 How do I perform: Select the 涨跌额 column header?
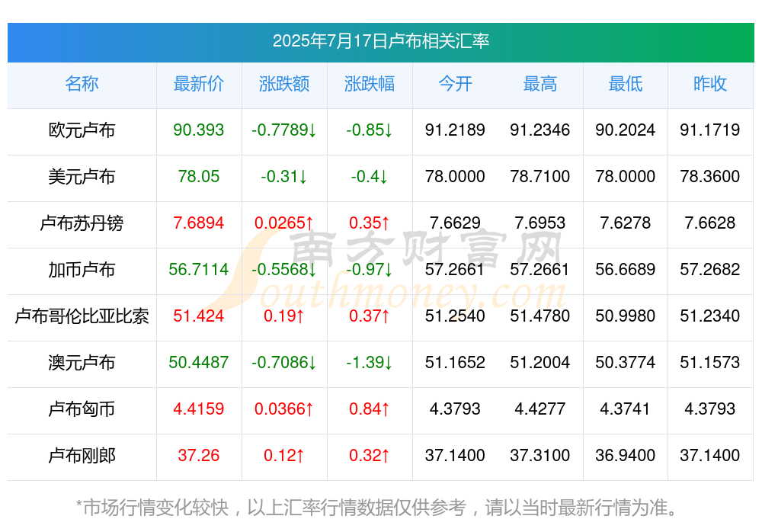click(x=284, y=84)
